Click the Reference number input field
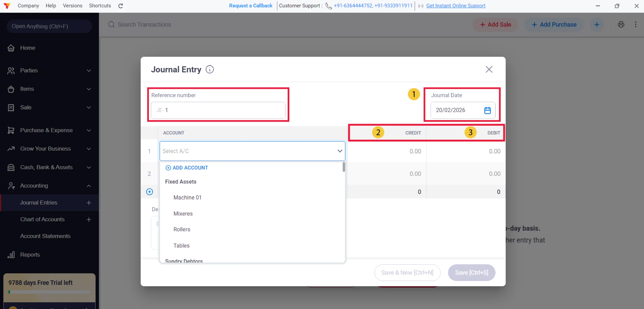644x309 pixels. click(218, 110)
